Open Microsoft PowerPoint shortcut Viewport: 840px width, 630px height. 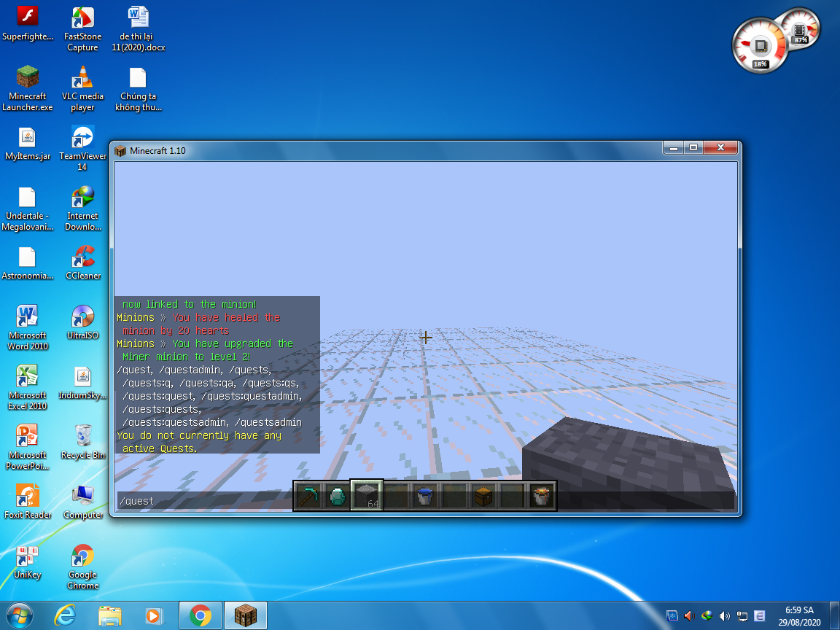pos(27,447)
